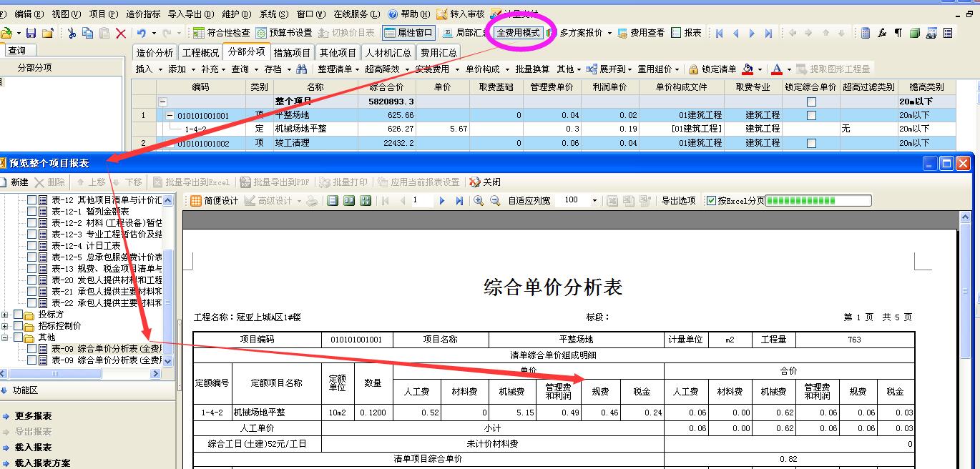Click the 载入报表 link

33,448
